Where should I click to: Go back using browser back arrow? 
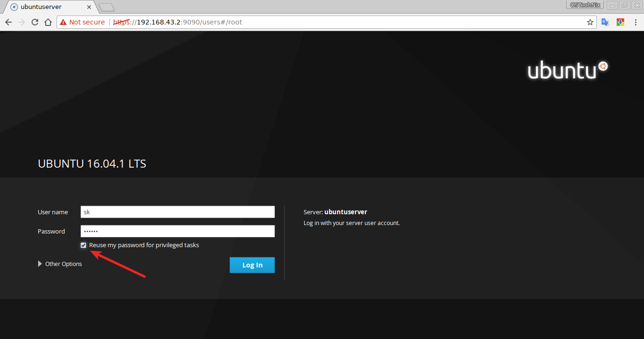8,22
